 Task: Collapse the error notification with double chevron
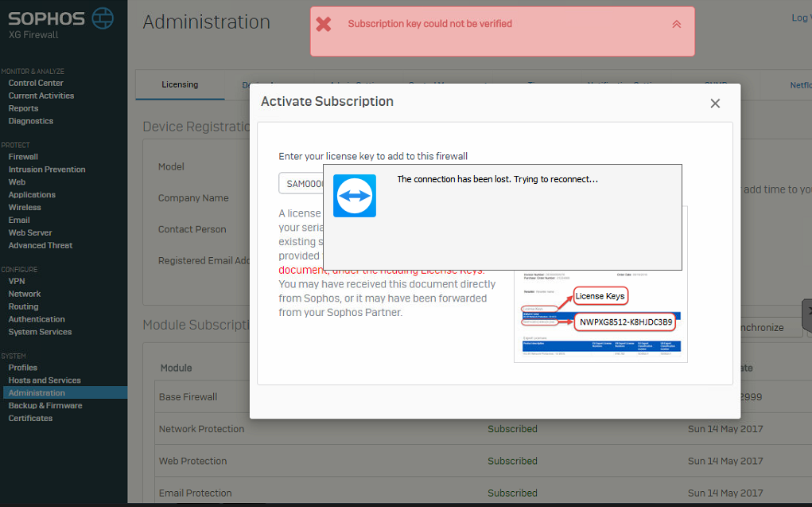pos(676,25)
